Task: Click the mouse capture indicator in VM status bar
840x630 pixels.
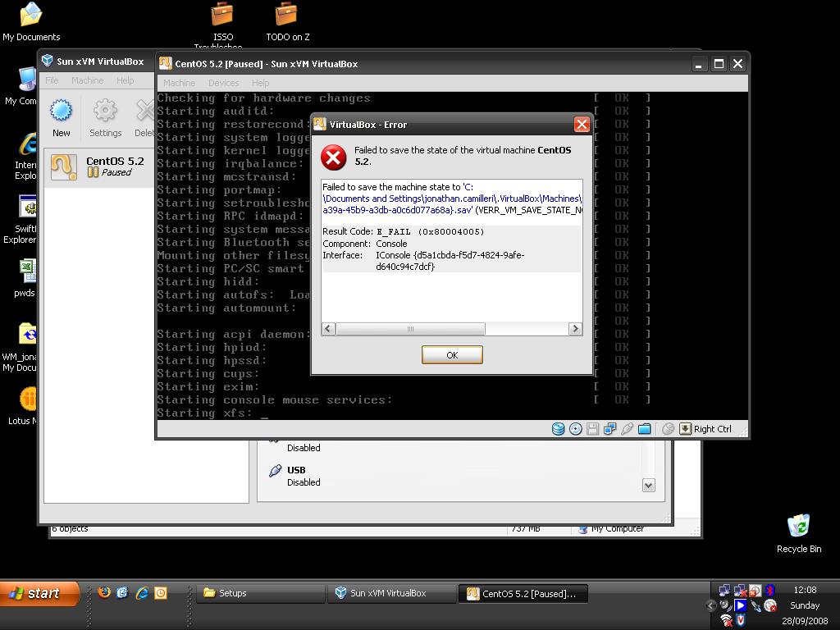Action: [x=668, y=429]
